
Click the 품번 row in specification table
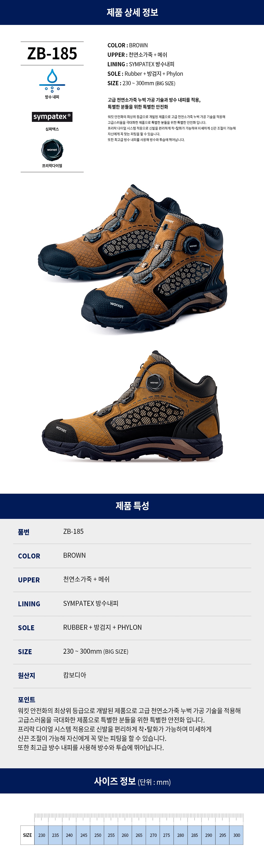click(132, 531)
